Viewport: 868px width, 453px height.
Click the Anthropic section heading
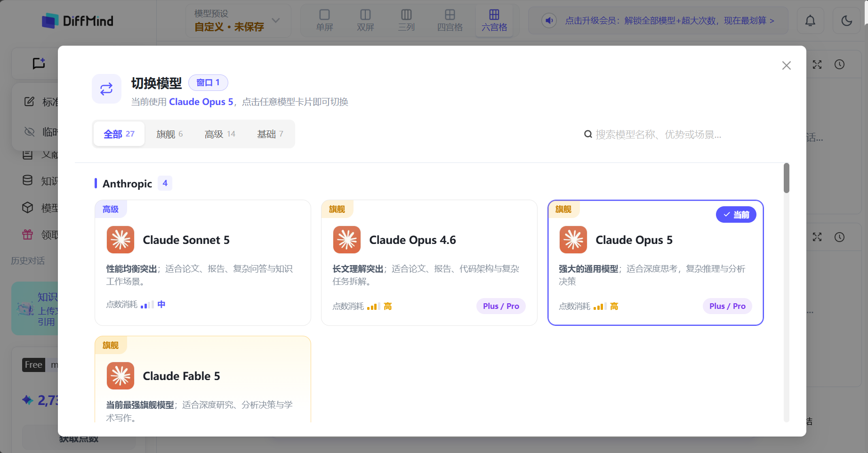(x=127, y=184)
